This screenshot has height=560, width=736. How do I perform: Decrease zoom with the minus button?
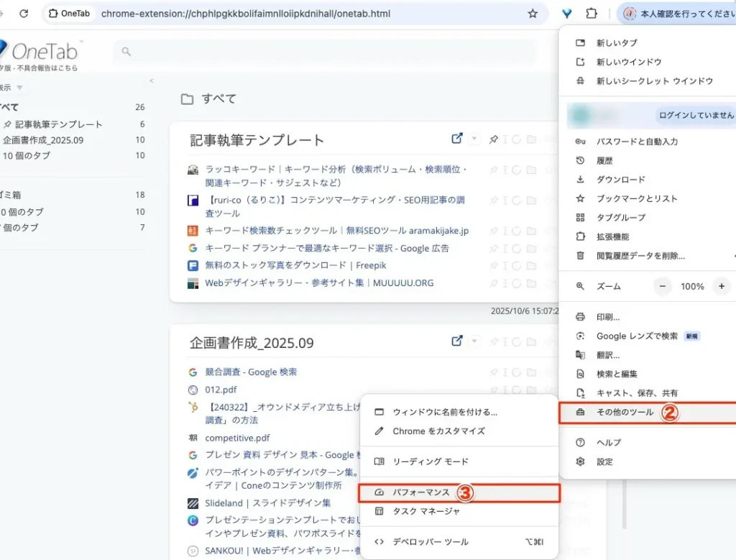coord(662,286)
